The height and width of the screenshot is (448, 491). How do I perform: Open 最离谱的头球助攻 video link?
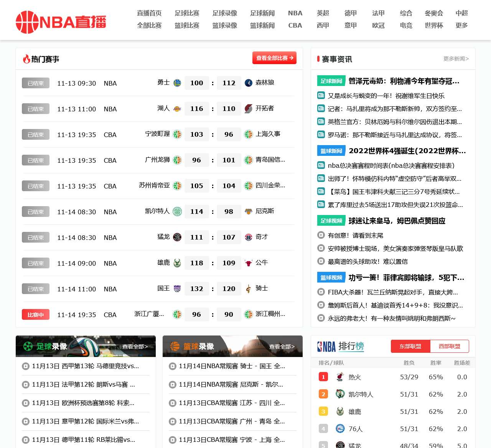coord(368,261)
